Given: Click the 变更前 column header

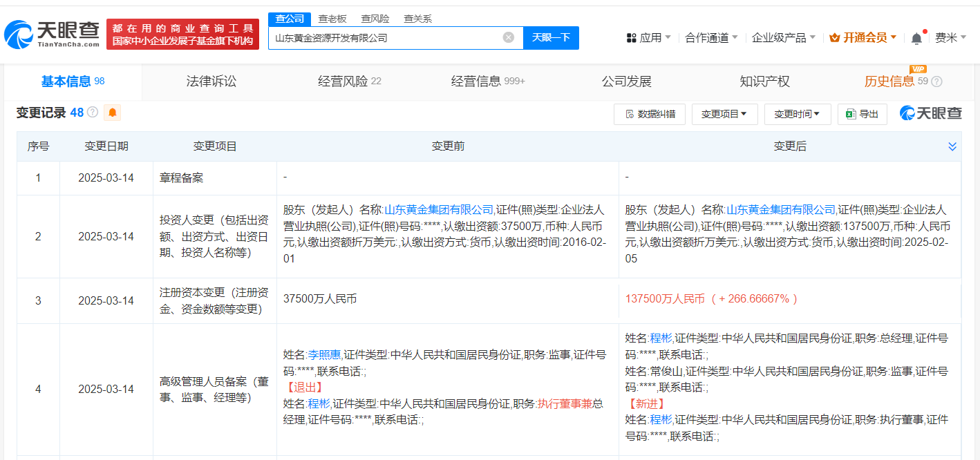Looking at the screenshot, I should point(448,146).
